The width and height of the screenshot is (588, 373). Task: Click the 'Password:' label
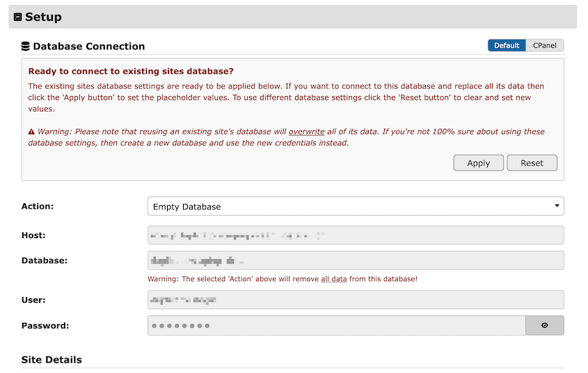point(45,326)
